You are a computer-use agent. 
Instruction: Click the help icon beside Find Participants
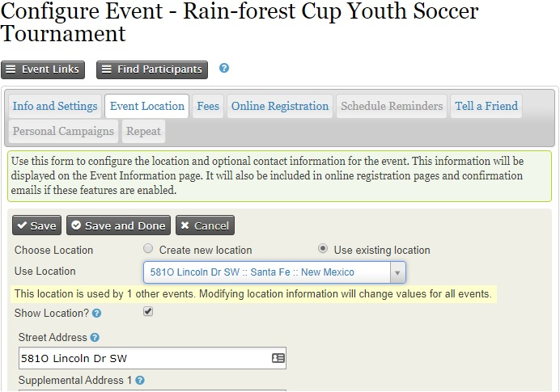tap(224, 69)
